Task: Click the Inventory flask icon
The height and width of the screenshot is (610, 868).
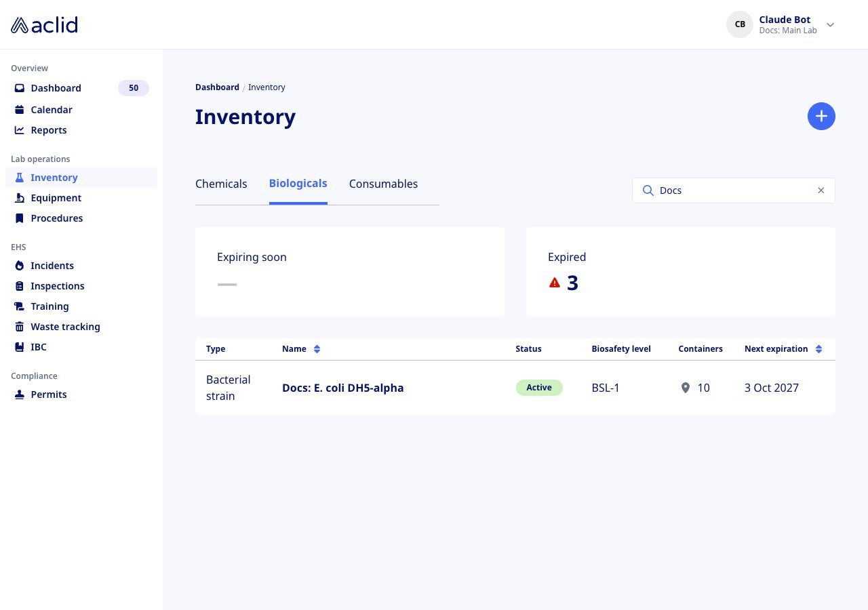Action: 20,178
